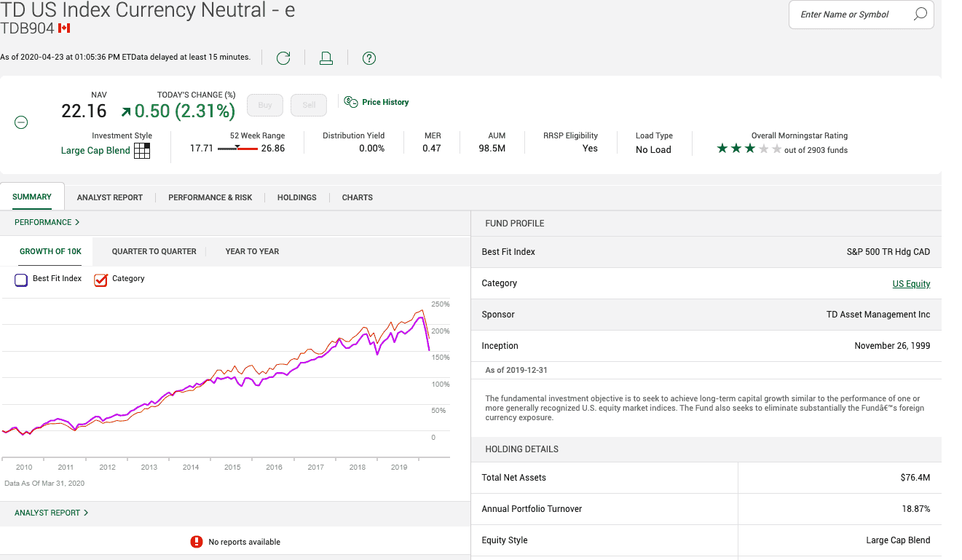Image resolution: width=962 pixels, height=560 pixels.
Task: Select the QUARTER TO QUARTER chart tab
Action: pyautogui.click(x=154, y=251)
